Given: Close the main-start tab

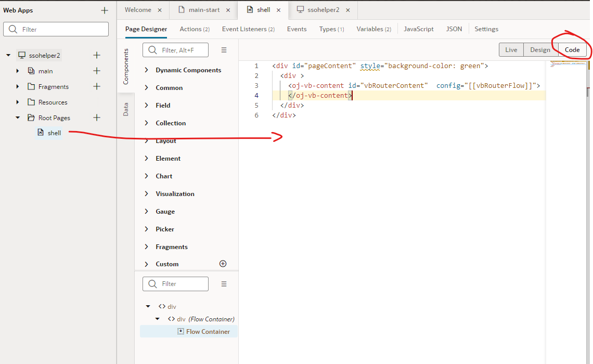Looking at the screenshot, I should pyautogui.click(x=228, y=10).
